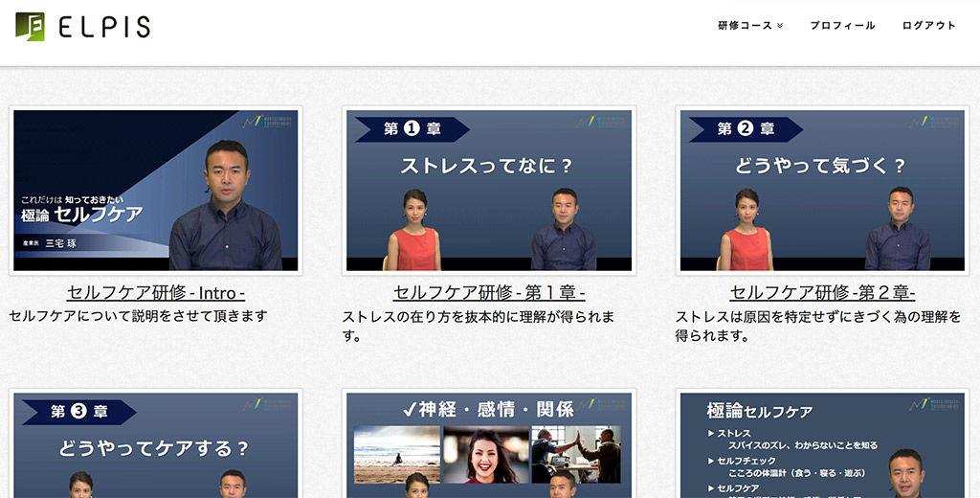Open the 極論セルフケア summary thumbnail
Image resolution: width=980 pixels, height=498 pixels.
point(822,443)
